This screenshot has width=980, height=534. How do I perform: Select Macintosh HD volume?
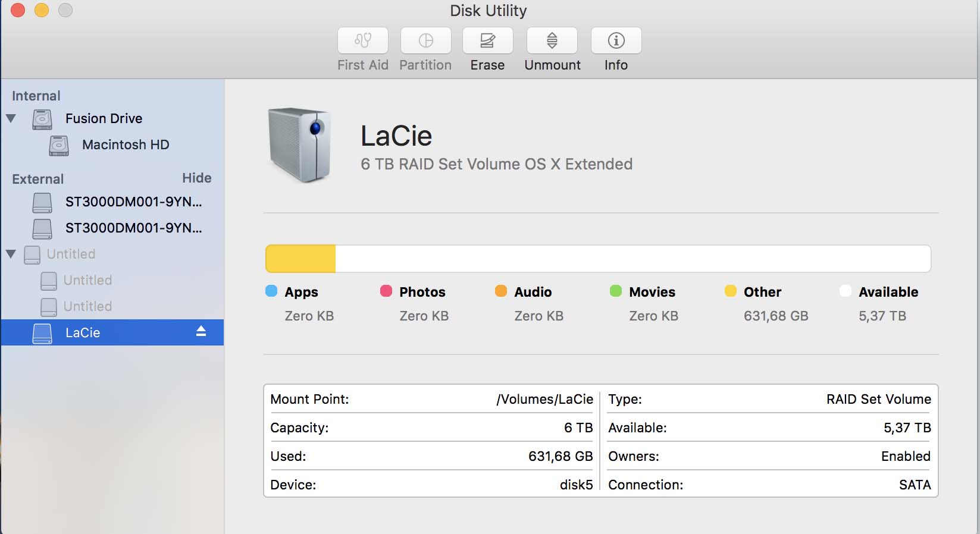(112, 145)
